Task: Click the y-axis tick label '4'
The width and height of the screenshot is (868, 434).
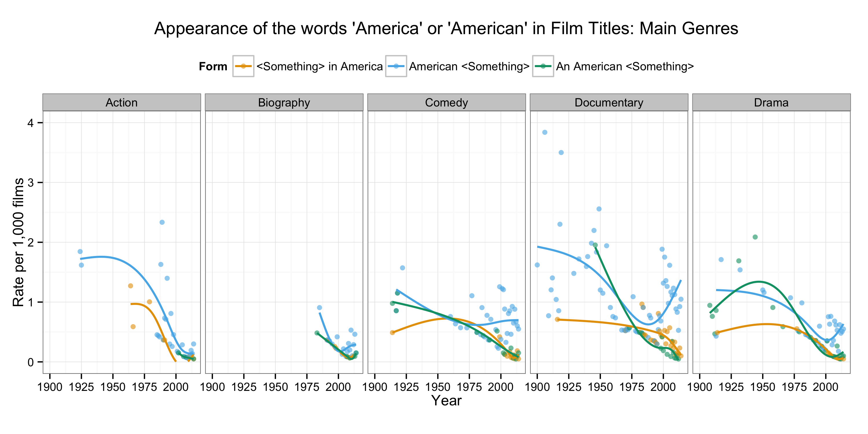Action: [31, 123]
